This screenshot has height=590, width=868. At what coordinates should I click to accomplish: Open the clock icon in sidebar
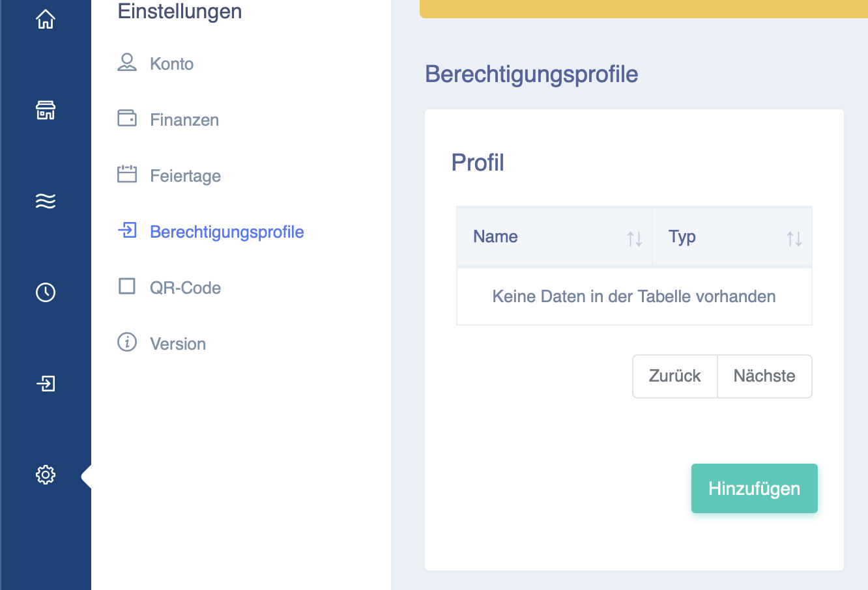click(x=46, y=292)
